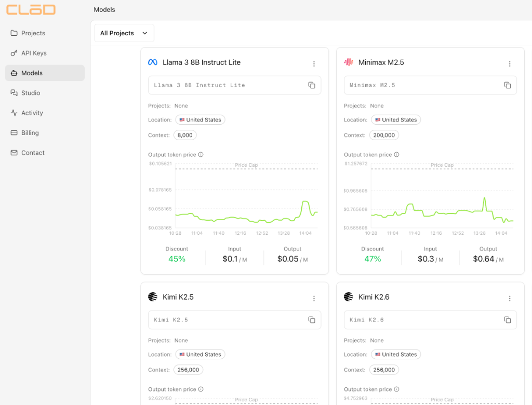Click the Kimi K2.6 name field
Viewport: 532px width, 405px height.
coord(430,320)
